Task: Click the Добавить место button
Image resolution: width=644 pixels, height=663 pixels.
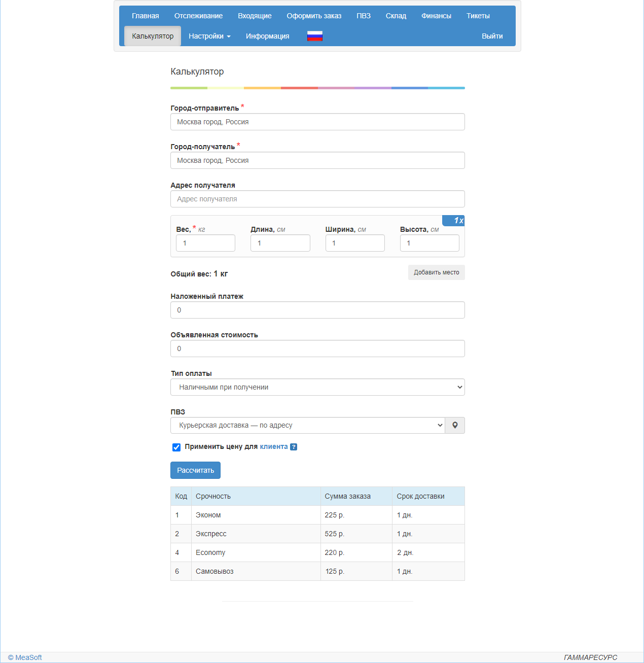Action: click(x=437, y=272)
